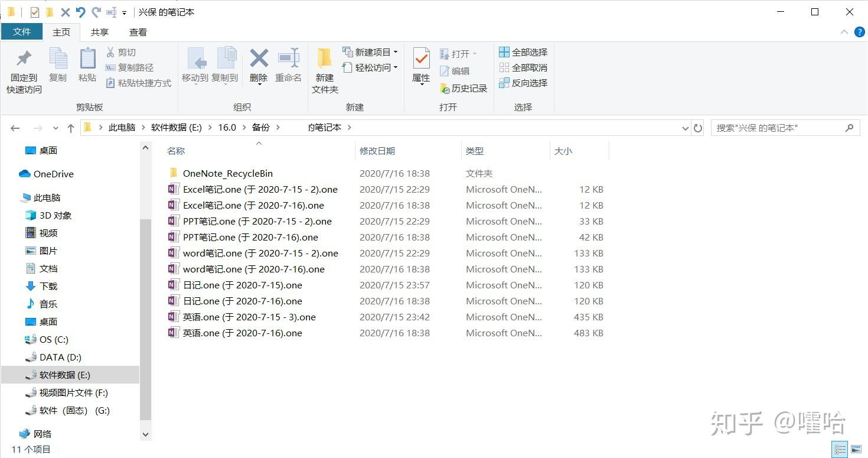Viewport: 868px width, 458px height.
Task: Go back to previous folder
Action: [15, 128]
